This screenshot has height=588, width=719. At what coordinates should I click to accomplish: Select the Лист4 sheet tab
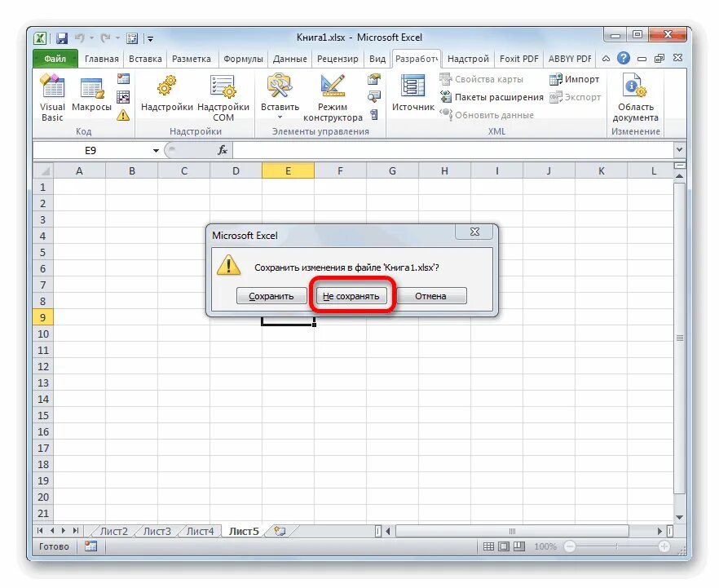[200, 531]
